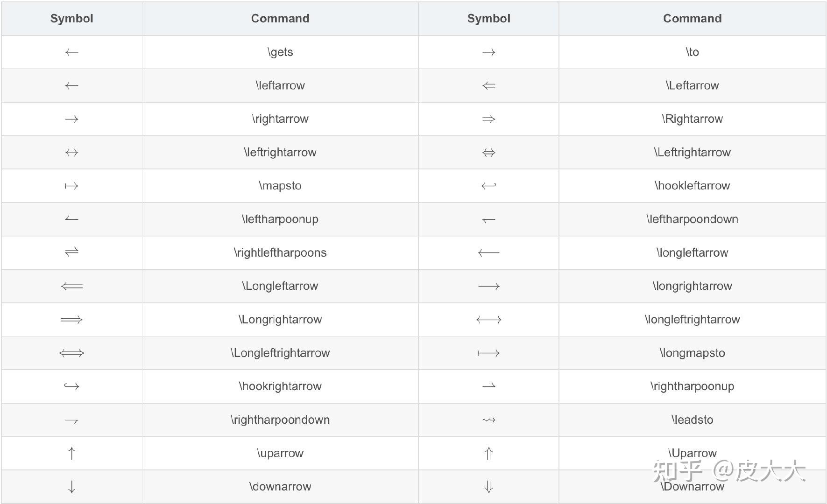The image size is (827, 504).
Task: Click the \rightleftharpoons symbol
Action: (71, 252)
